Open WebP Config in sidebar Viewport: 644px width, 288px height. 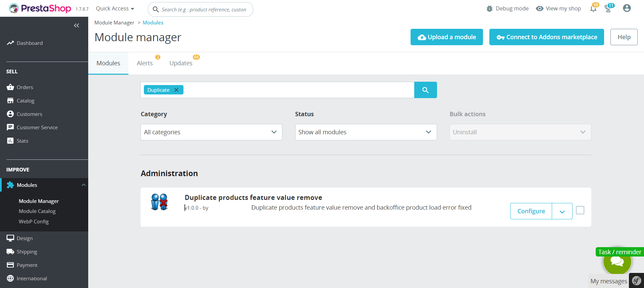34,222
